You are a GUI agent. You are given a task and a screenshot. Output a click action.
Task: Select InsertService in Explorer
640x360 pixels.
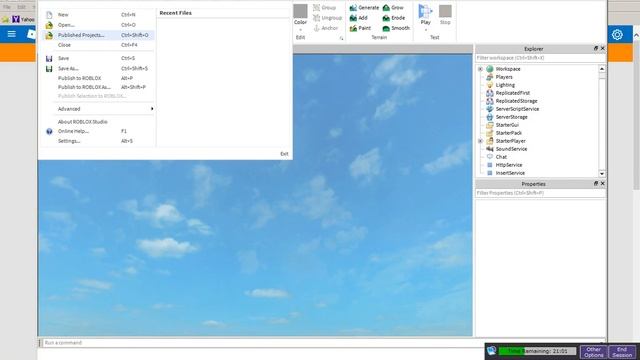click(510, 173)
